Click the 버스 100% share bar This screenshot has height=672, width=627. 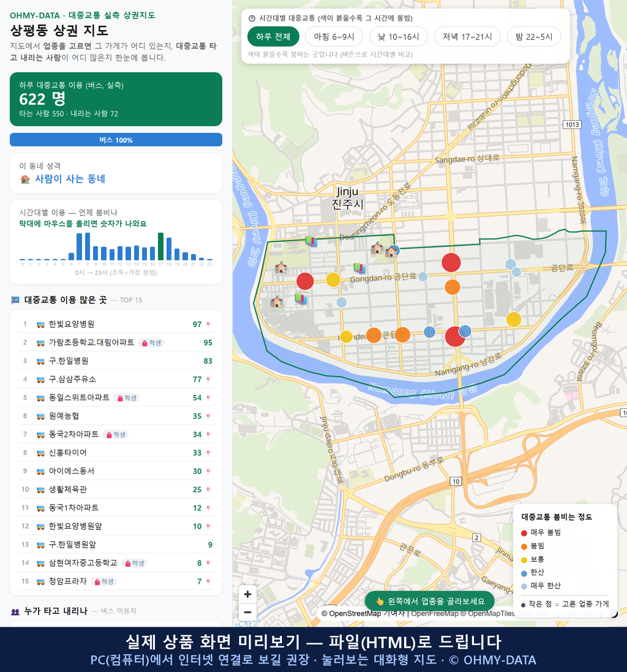(x=116, y=140)
